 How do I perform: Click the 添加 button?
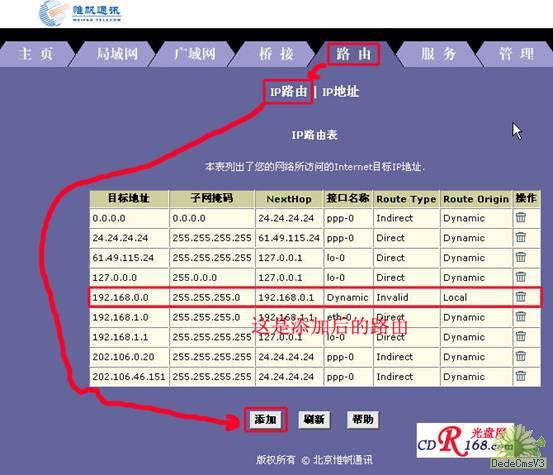point(265,419)
